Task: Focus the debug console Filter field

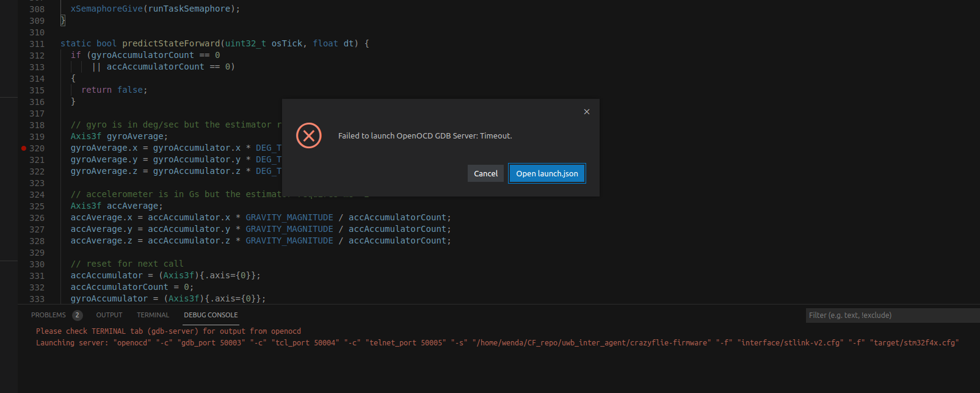Action: click(891, 315)
